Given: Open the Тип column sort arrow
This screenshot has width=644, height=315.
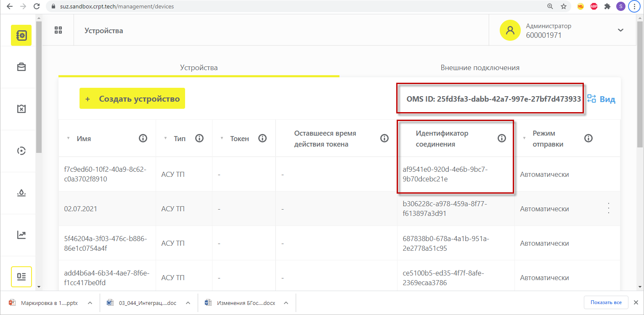Looking at the screenshot, I should pyautogui.click(x=166, y=139).
